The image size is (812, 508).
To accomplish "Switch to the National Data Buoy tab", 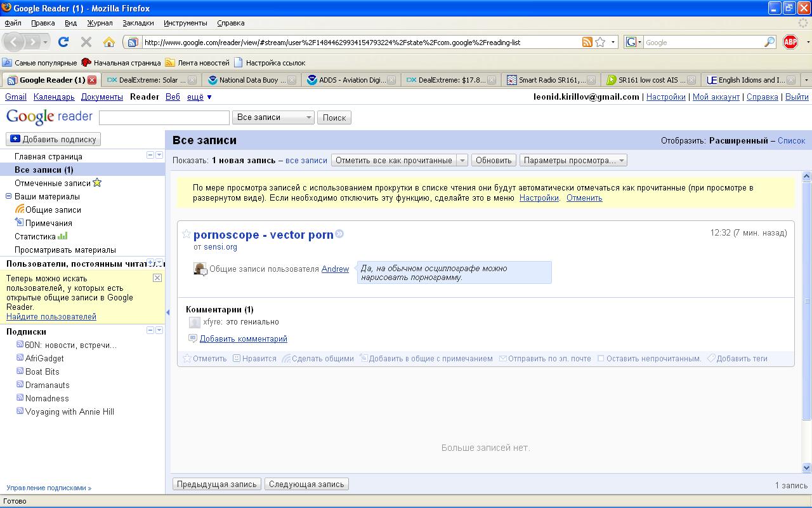I will pyautogui.click(x=252, y=80).
